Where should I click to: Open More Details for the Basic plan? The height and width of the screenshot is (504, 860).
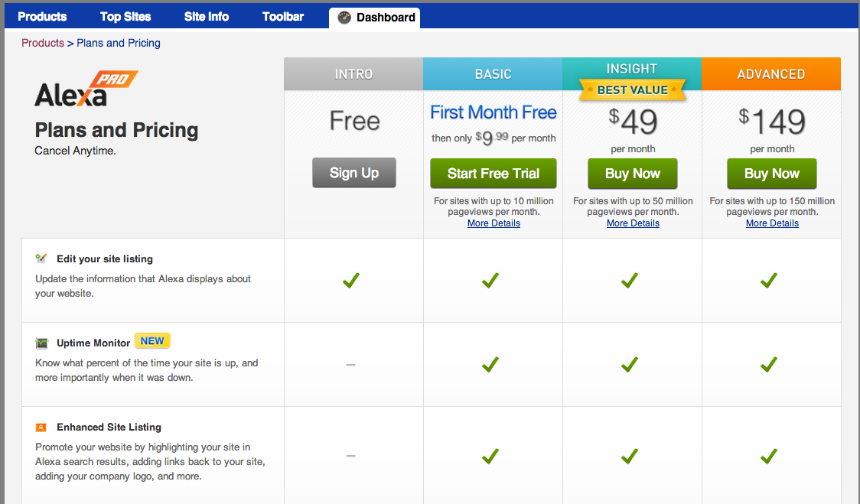494,223
